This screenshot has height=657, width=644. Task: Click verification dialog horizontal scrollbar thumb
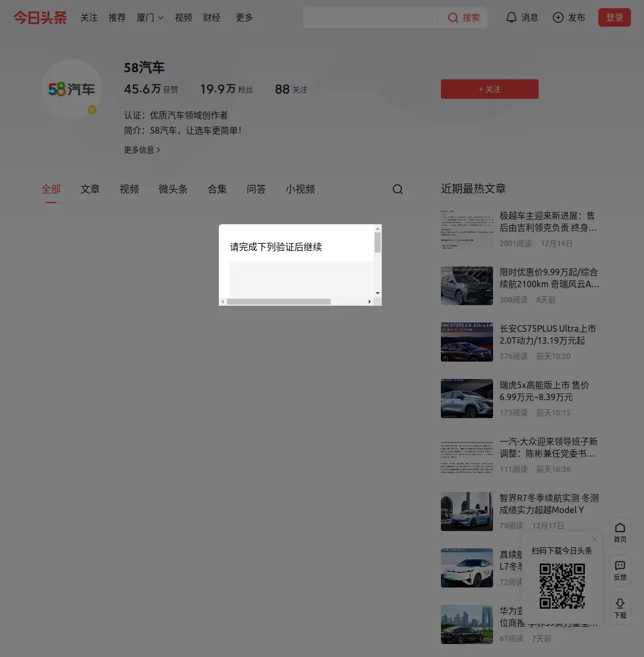tap(279, 301)
